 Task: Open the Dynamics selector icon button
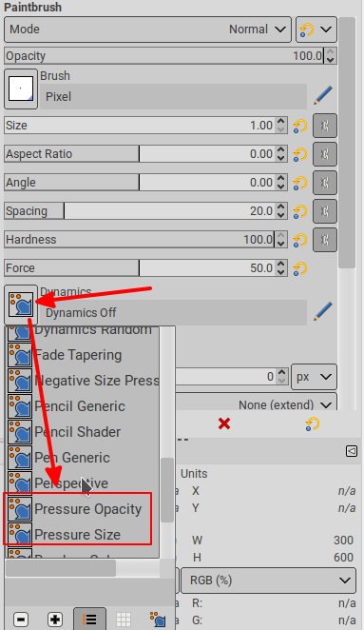[21, 305]
